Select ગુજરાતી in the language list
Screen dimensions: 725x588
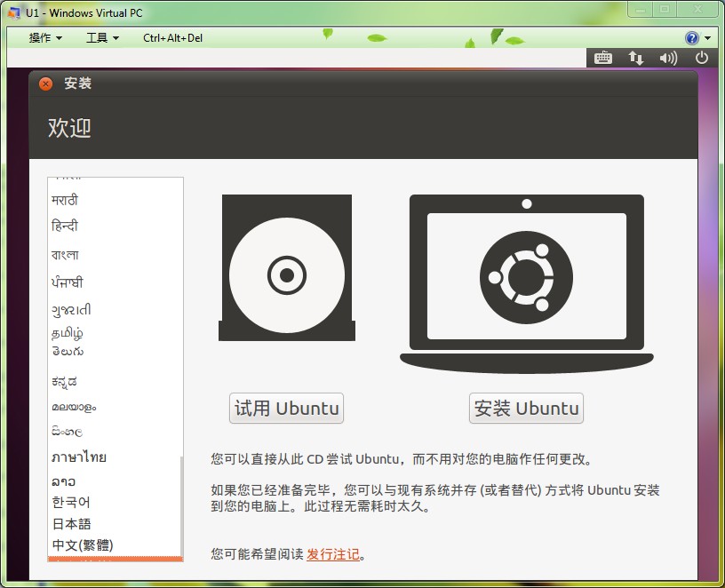tap(114, 309)
